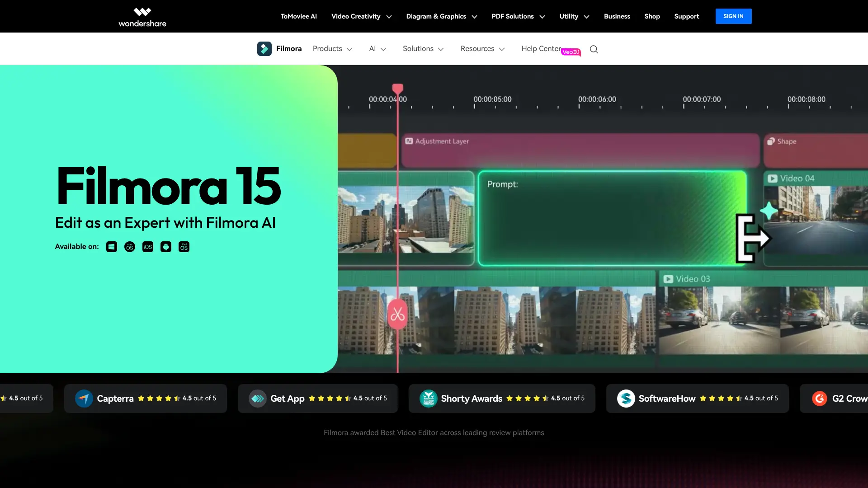
Task: Click the Wondershare logo
Action: pos(142,17)
